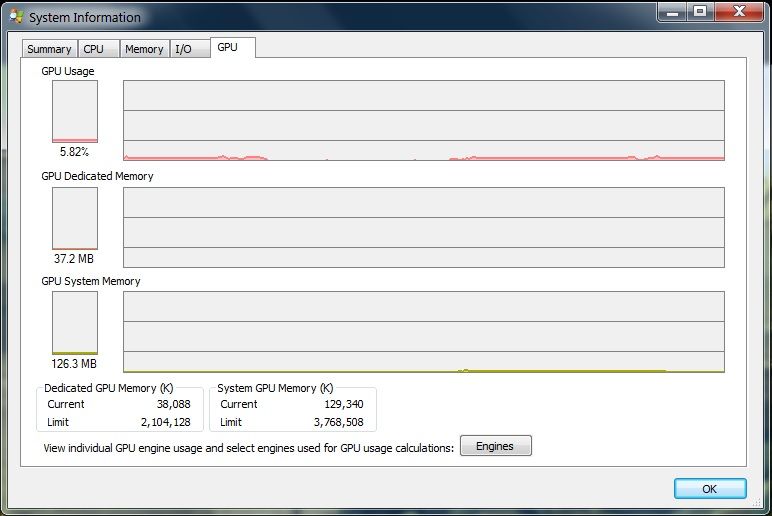772x516 pixels.
Task: Click the GPU System Memory history graph
Action: point(423,332)
